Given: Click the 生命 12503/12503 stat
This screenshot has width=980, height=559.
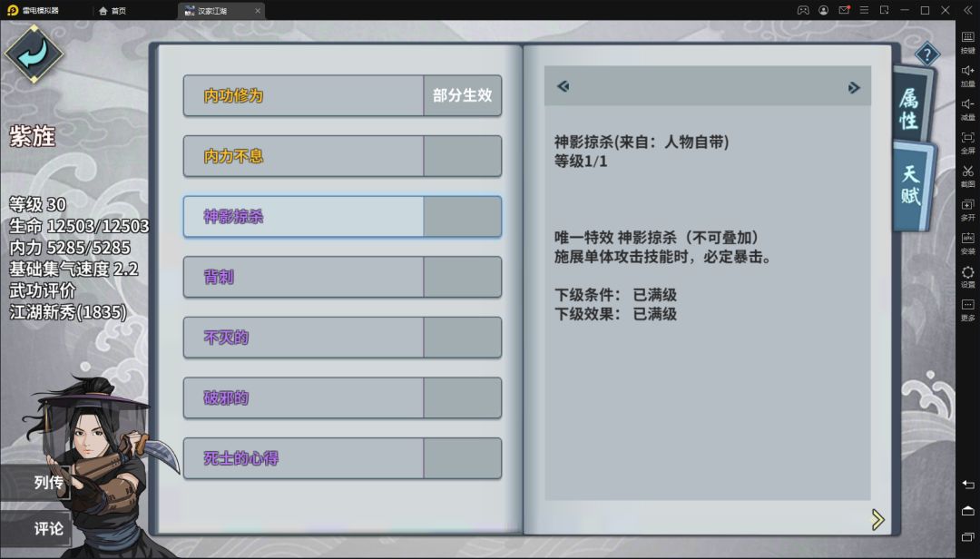Looking at the screenshot, I should click(x=79, y=226).
